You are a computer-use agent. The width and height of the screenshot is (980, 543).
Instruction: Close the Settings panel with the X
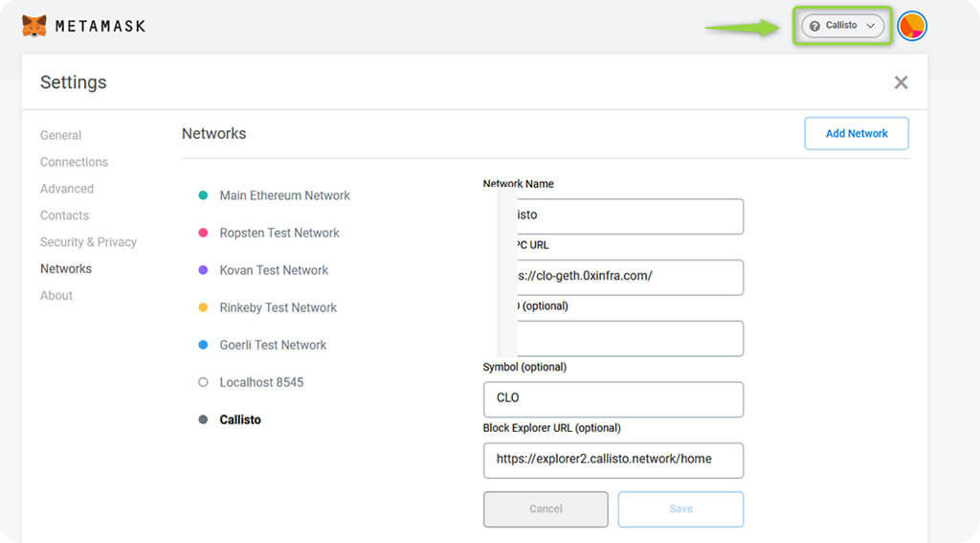(901, 82)
